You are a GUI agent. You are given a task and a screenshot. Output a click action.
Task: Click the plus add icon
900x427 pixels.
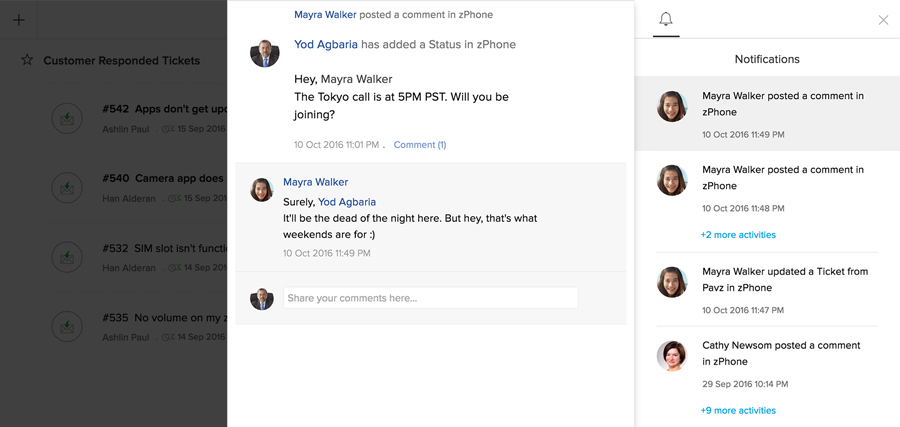(x=19, y=20)
